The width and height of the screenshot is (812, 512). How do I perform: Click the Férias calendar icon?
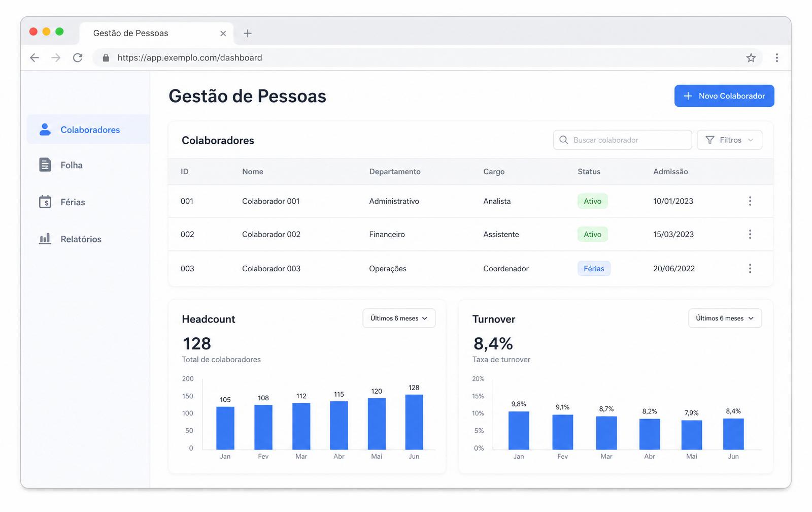[45, 202]
